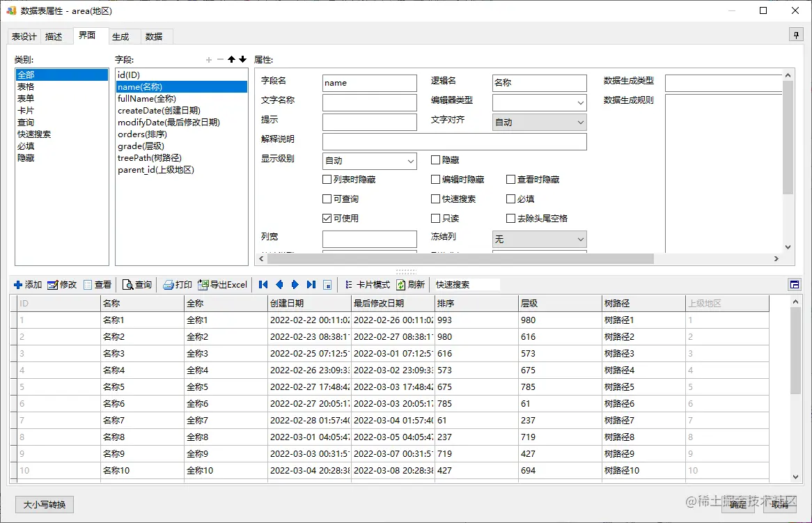Enable 去除头尾空格 checkbox

(x=510, y=218)
